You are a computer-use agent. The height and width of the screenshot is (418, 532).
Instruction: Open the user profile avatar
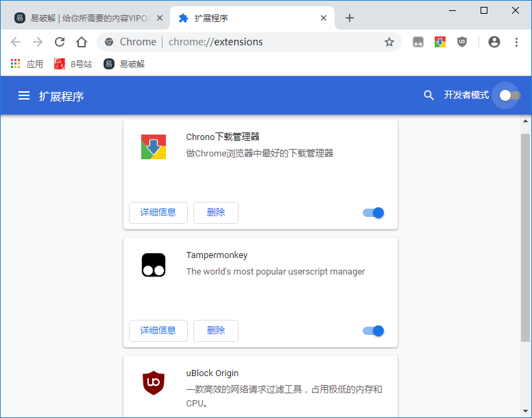pyautogui.click(x=494, y=42)
